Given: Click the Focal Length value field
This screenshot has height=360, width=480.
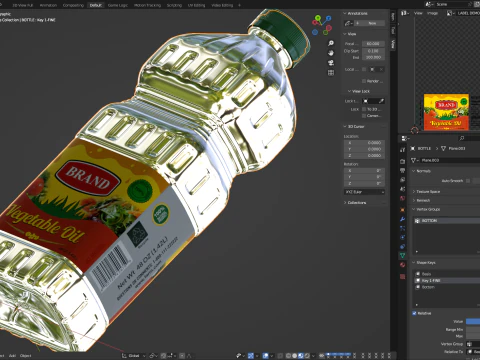Looking at the screenshot, I should coord(373,44).
